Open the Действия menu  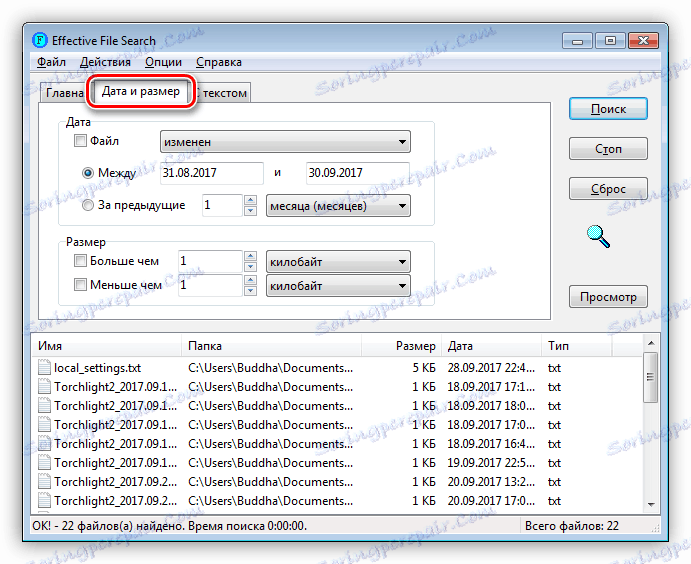click(x=105, y=62)
